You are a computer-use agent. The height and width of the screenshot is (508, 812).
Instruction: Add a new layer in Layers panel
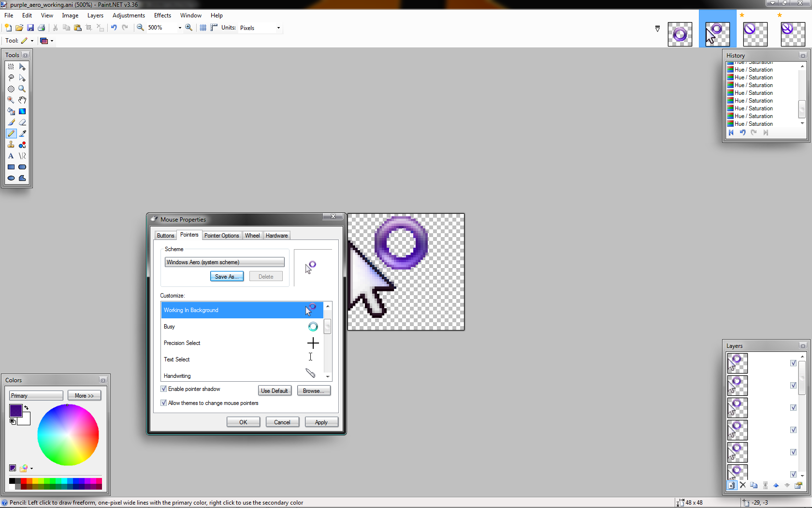coord(732,485)
